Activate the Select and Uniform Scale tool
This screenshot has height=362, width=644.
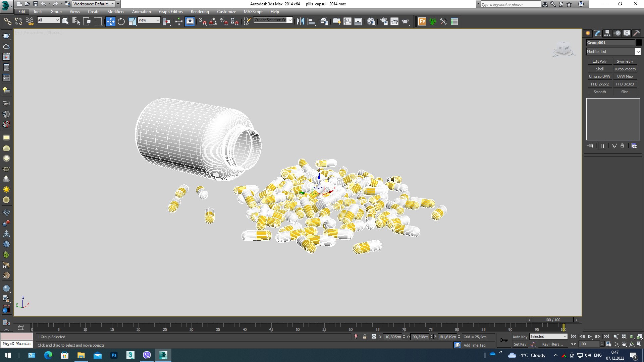[132, 22]
